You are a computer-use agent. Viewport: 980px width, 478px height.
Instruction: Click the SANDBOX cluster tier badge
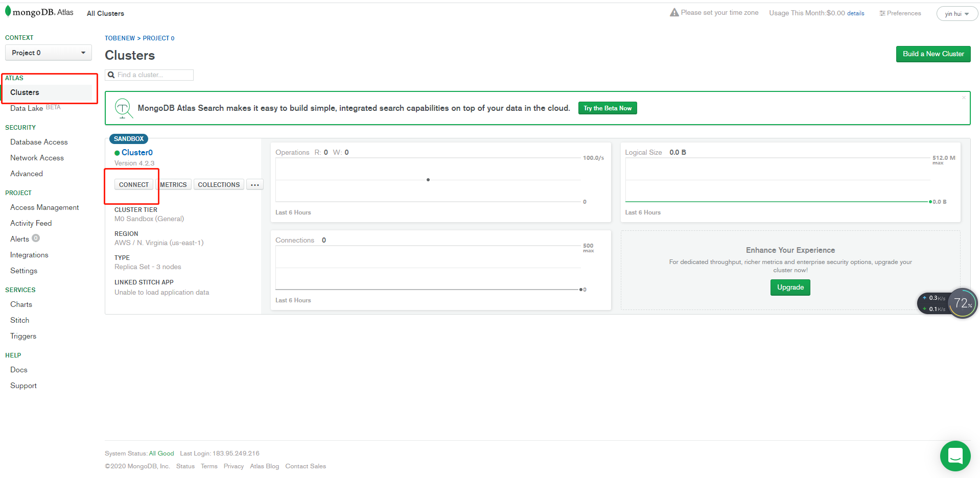129,139
